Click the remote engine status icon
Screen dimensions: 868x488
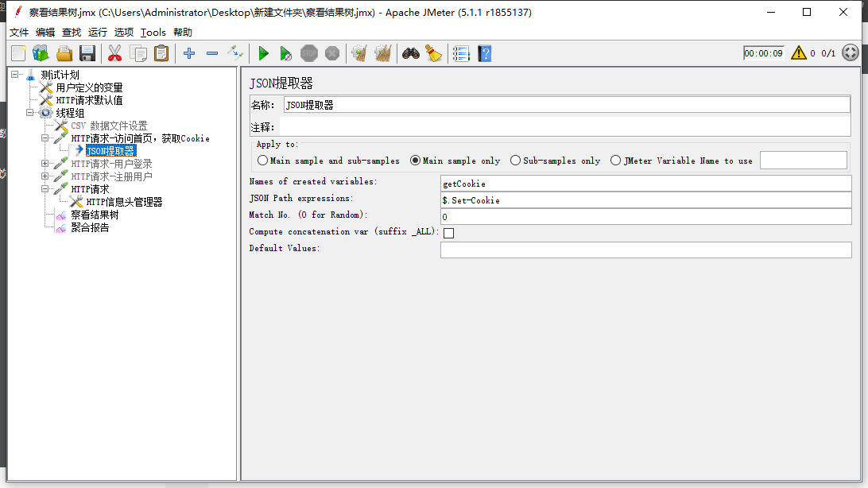pos(851,53)
